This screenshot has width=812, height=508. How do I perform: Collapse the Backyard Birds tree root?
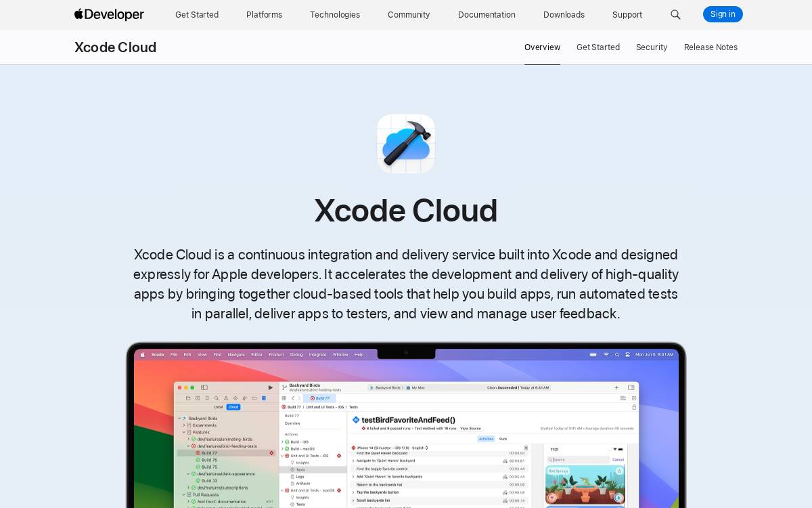click(x=179, y=419)
